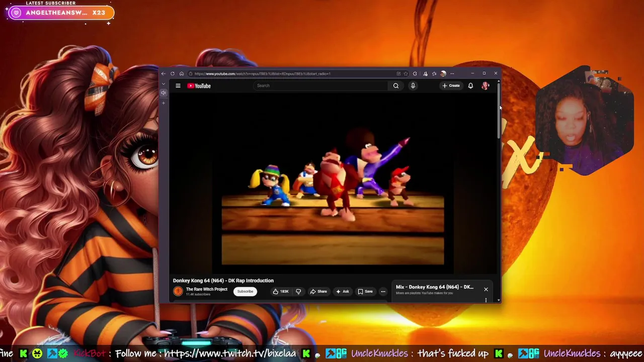
Task: Open the YouTube Create button
Action: pos(451,85)
